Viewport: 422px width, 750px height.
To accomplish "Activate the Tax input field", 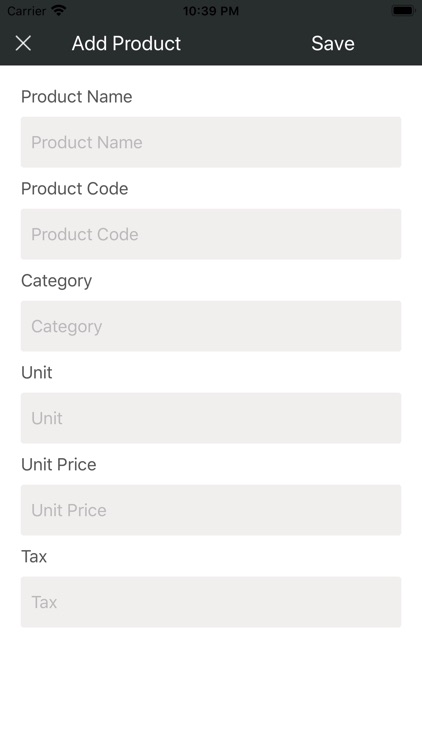I will [211, 602].
